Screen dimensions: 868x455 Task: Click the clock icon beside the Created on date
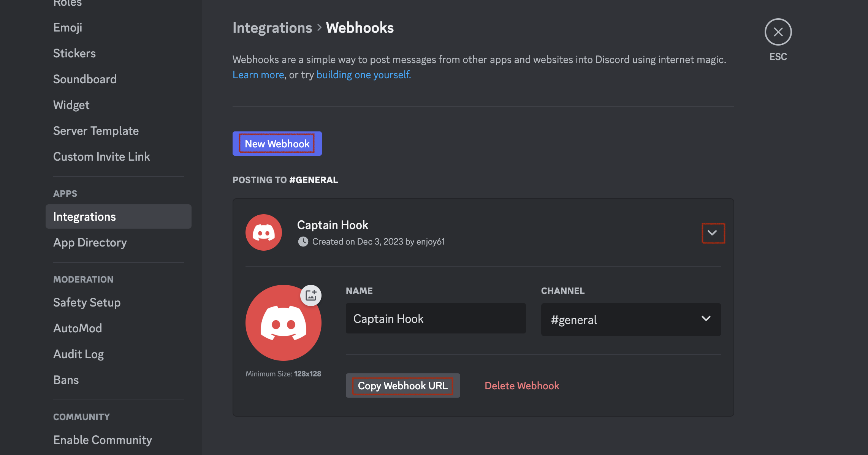[303, 242]
